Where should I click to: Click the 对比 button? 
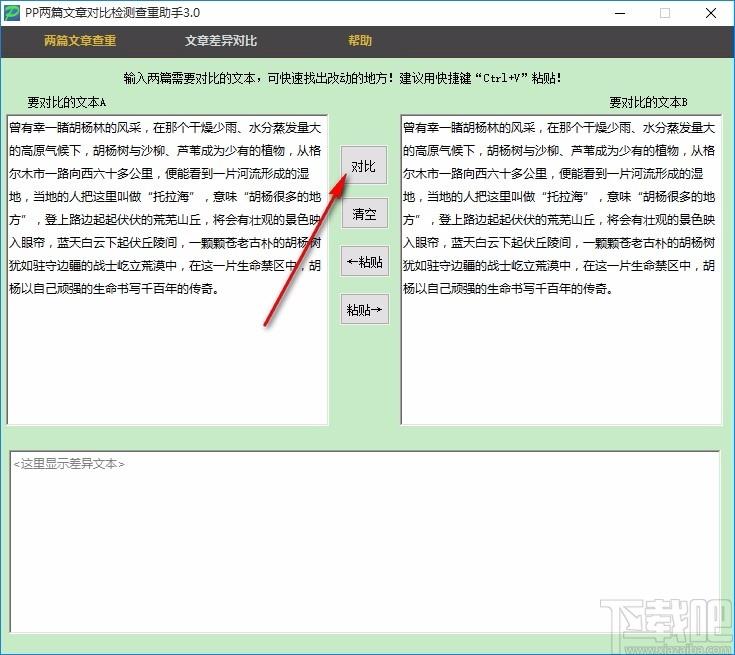point(364,165)
